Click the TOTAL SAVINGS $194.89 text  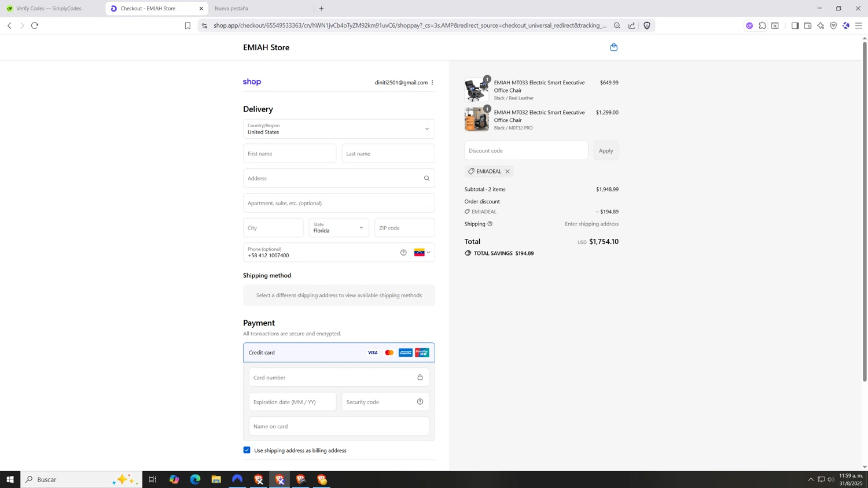click(503, 253)
